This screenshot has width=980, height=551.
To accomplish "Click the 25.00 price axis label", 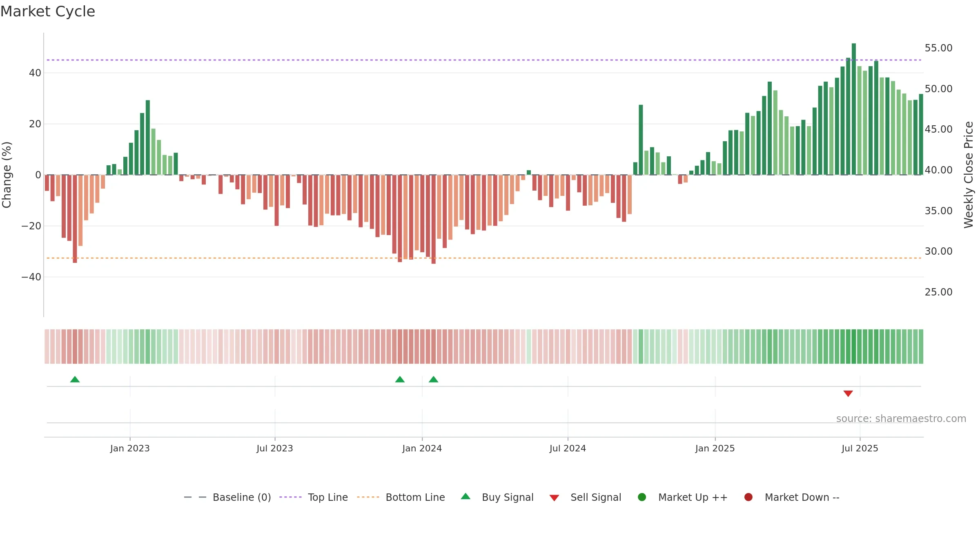I will tap(938, 292).
